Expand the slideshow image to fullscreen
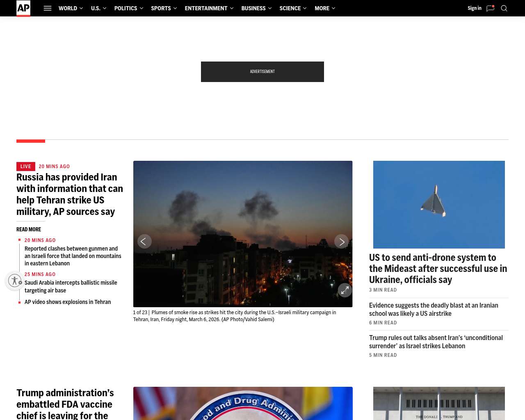The height and width of the screenshot is (420, 525). coord(345,290)
